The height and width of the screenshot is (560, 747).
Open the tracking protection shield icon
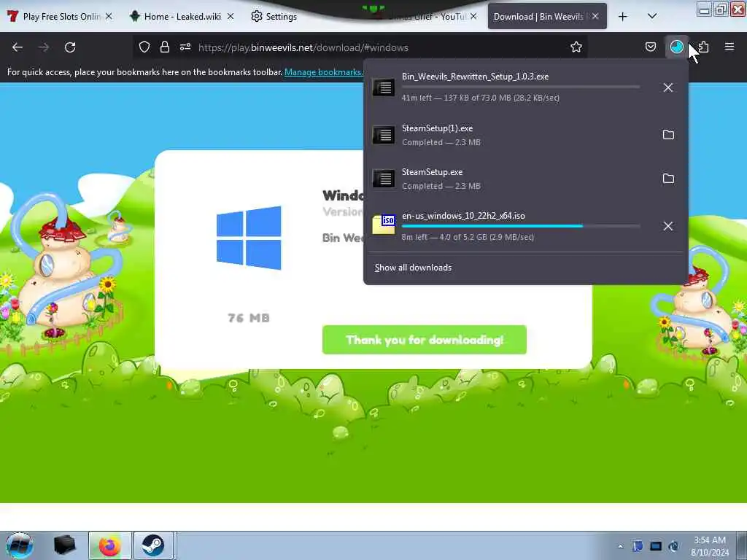(144, 47)
